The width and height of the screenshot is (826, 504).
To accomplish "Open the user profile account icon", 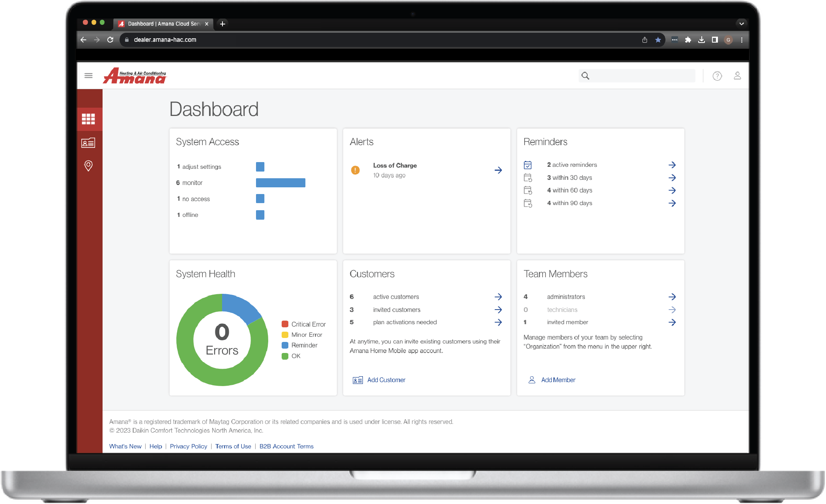I will 737,76.
